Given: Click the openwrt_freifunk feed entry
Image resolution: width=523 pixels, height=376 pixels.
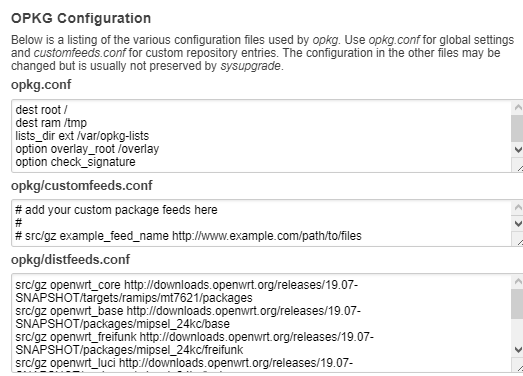Looking at the screenshot, I should (194, 343).
